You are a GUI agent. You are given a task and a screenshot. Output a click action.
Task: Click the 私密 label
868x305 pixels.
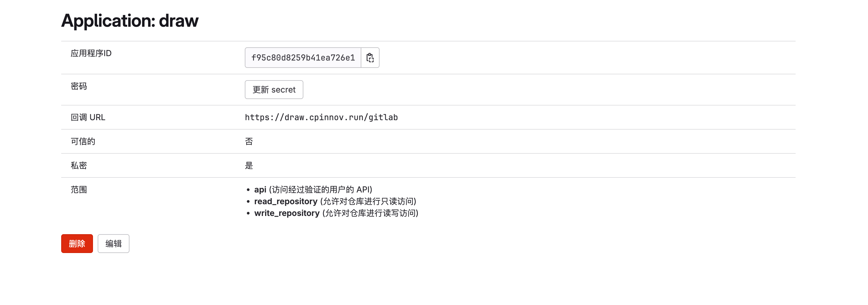tap(79, 165)
